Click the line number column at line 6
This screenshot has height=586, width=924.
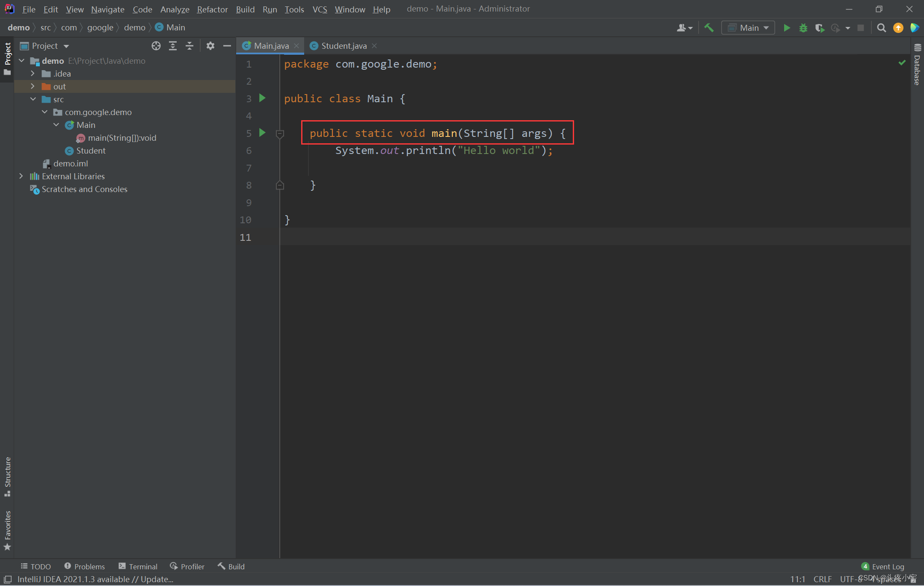tap(249, 150)
